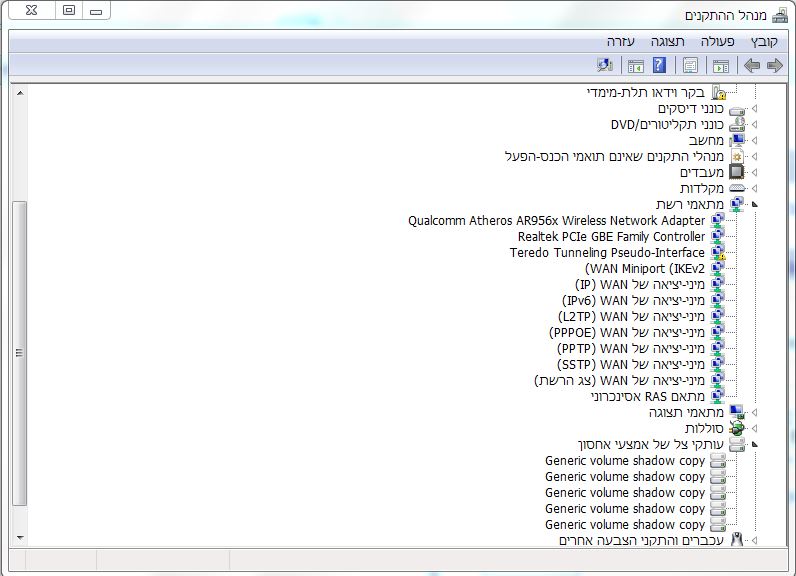Click the vertical scrollbar thumb
This screenshot has height=576, width=796.
pos(19,353)
